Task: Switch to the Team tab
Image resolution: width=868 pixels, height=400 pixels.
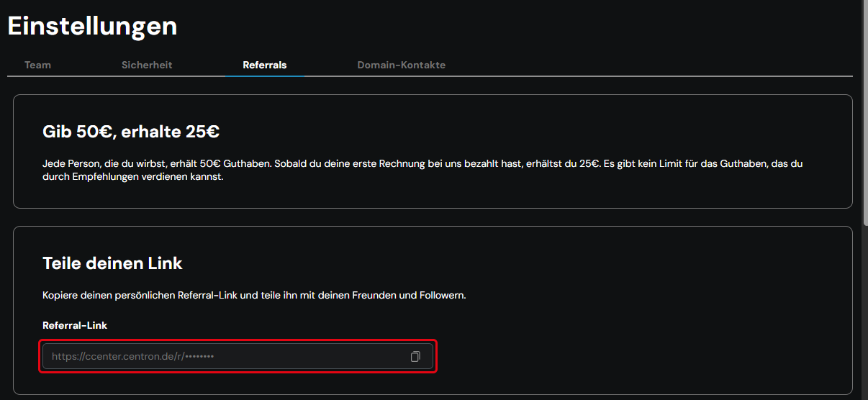Action: coord(37,65)
